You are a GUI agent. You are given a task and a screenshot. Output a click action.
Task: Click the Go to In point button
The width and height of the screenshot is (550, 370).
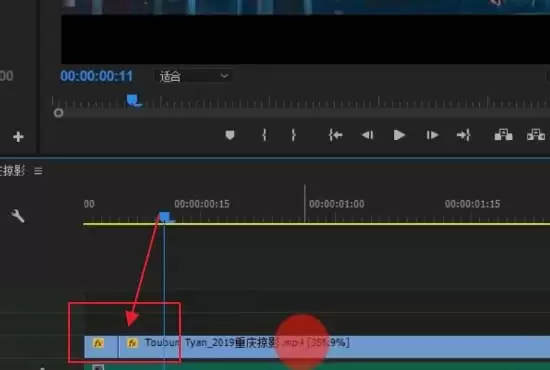tap(335, 135)
